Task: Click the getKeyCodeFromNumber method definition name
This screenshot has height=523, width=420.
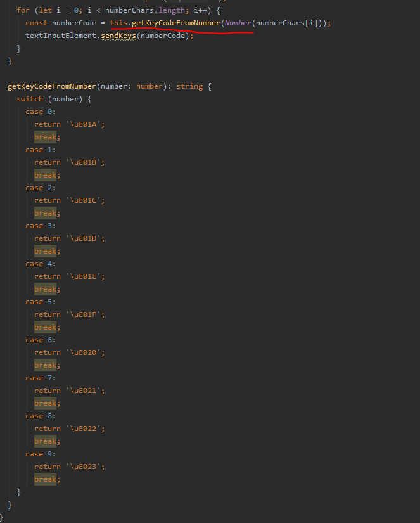Action: point(52,86)
